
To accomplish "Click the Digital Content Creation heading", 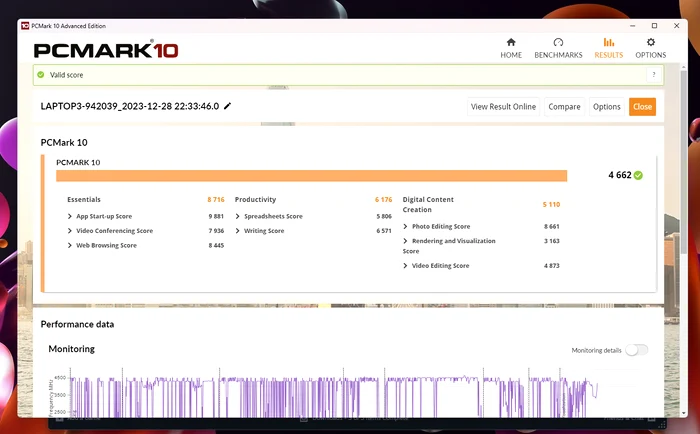I will pyautogui.click(x=428, y=204).
